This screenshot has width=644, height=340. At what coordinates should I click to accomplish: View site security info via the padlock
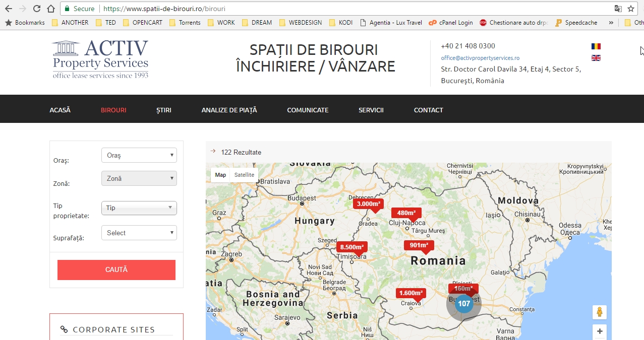[67, 9]
